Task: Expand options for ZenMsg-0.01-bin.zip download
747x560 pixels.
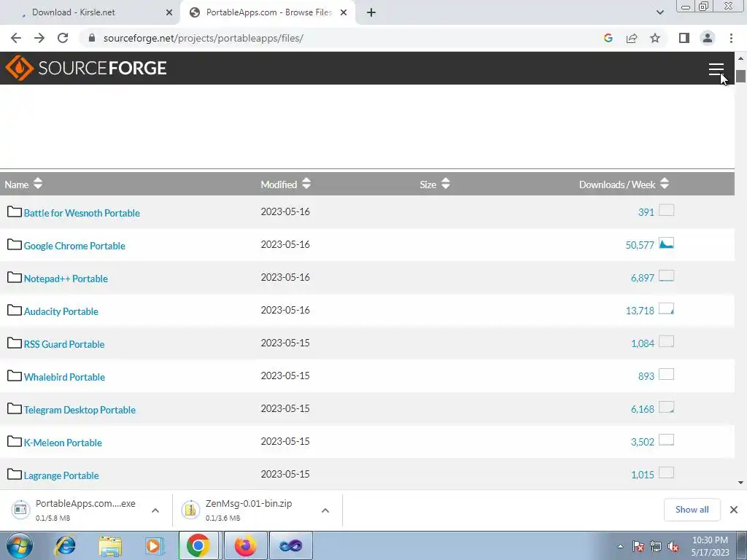Action: (x=325, y=510)
